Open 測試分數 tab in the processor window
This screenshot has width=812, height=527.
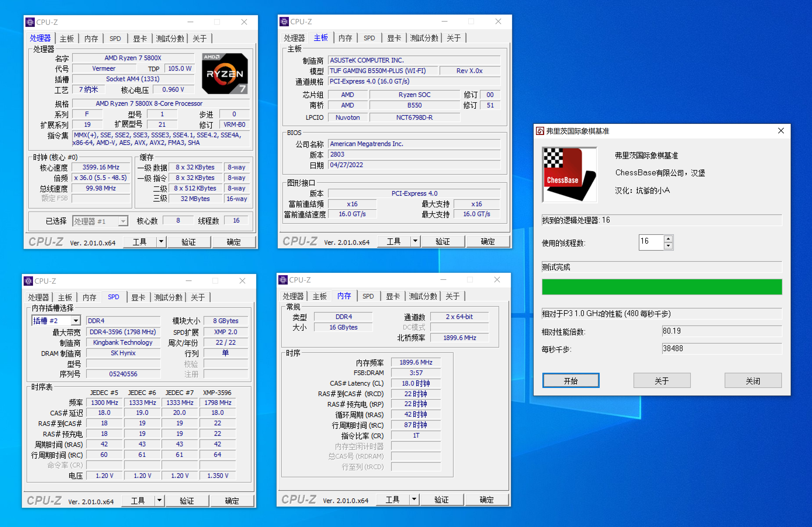pos(170,39)
